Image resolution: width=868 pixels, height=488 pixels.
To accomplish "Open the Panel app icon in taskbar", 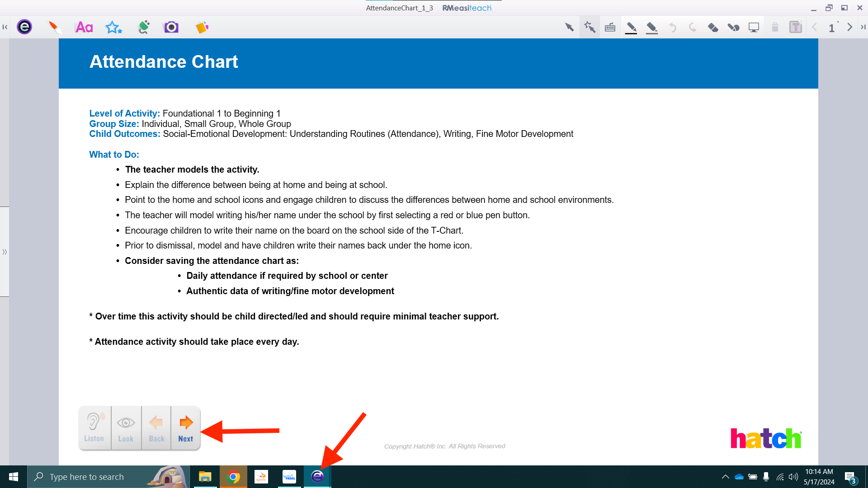I will (x=289, y=477).
